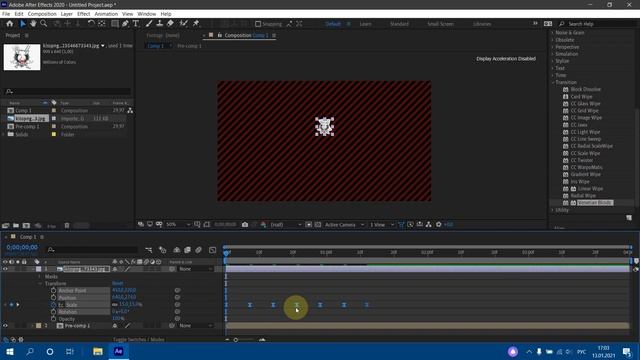
Task: Open the Active Camera dropdown
Action: 344,224
